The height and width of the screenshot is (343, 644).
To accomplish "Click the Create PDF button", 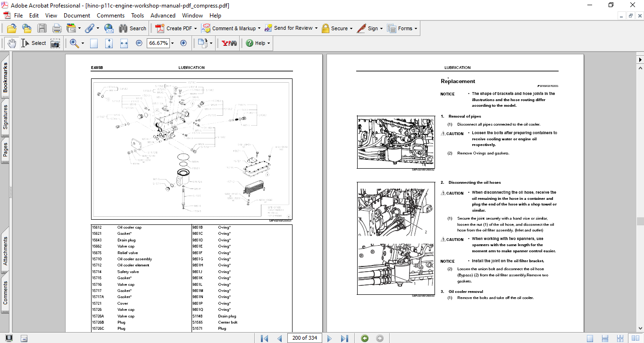I will 174,28.
